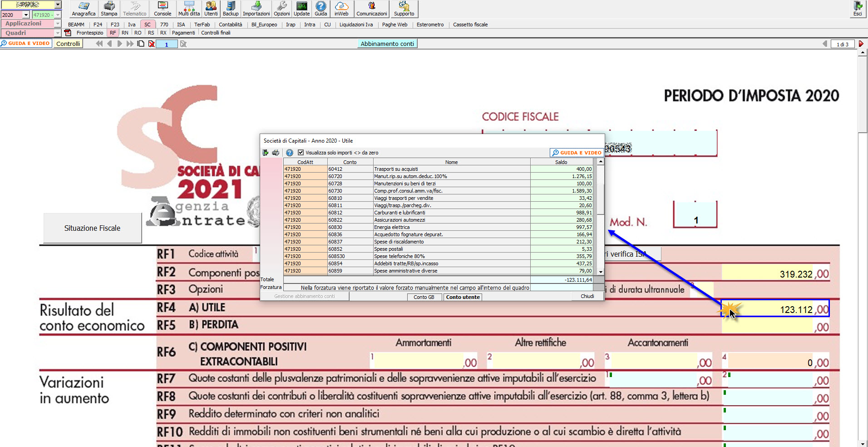Switch to the Contabilità tab
868x447 pixels.
tap(230, 25)
